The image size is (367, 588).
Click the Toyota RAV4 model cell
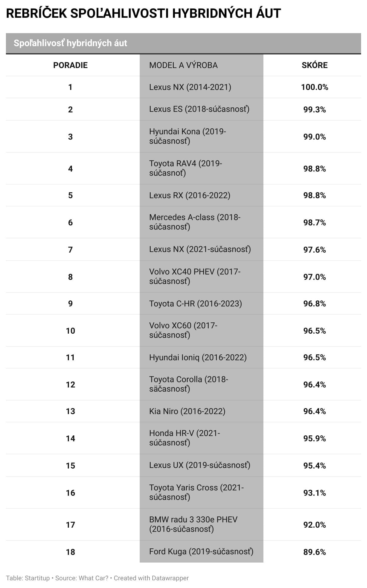185,168
